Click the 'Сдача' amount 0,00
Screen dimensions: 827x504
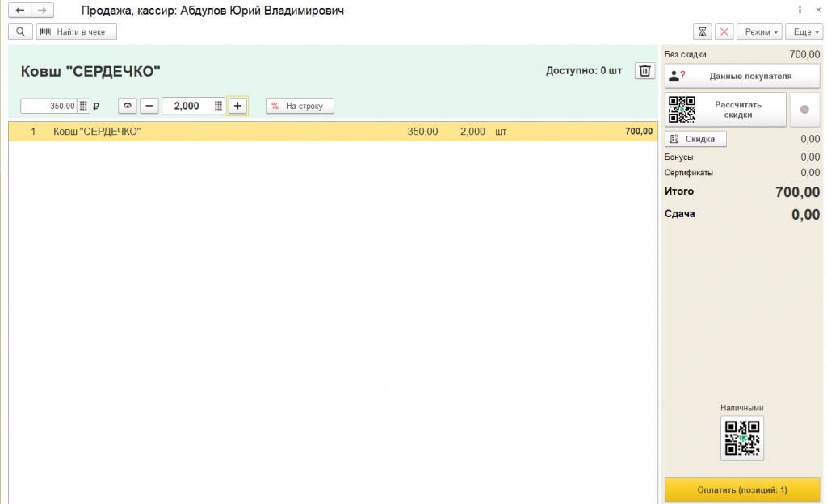pos(806,215)
